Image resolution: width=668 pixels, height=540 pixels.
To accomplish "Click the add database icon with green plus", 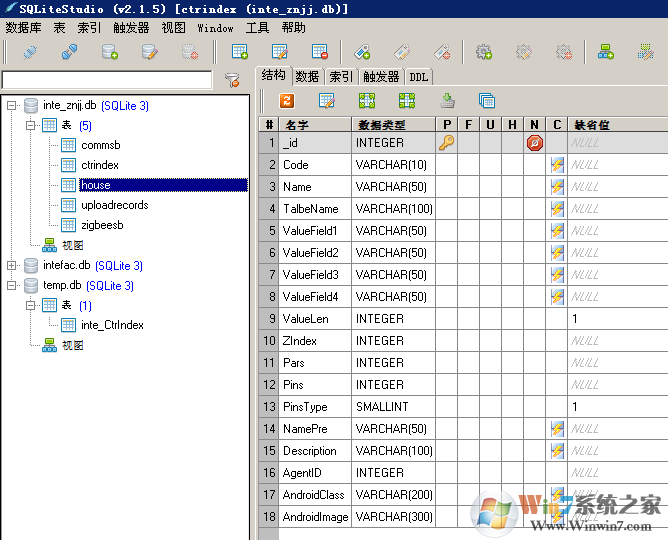I will (109, 51).
